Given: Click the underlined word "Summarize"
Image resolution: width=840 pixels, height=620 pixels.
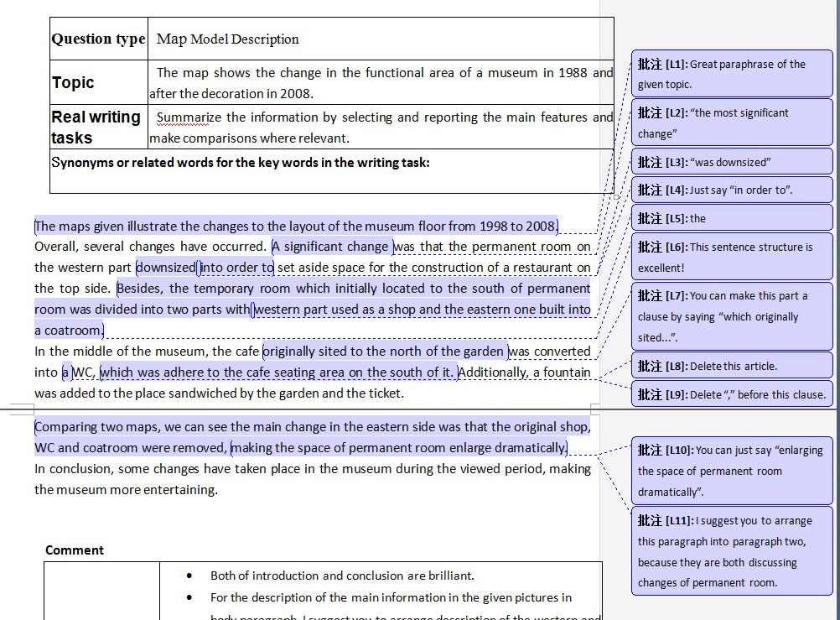Looking at the screenshot, I should (x=189, y=117).
